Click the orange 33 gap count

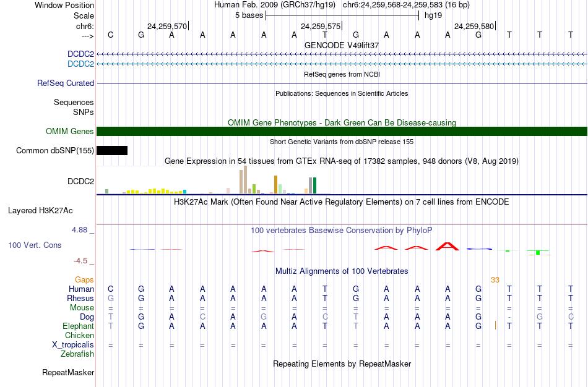tap(495, 280)
